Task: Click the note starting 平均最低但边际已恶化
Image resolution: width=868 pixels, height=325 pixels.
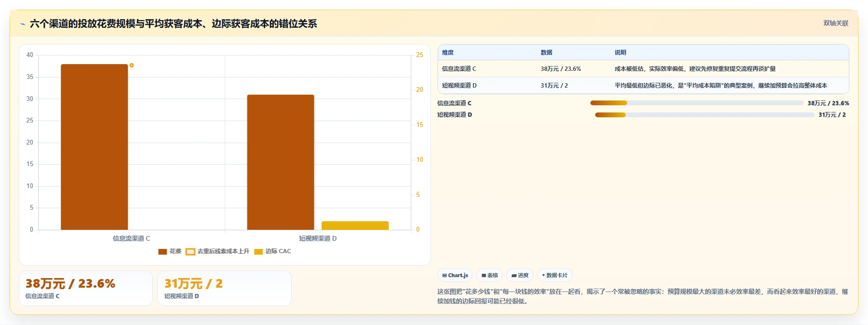Action: point(721,86)
